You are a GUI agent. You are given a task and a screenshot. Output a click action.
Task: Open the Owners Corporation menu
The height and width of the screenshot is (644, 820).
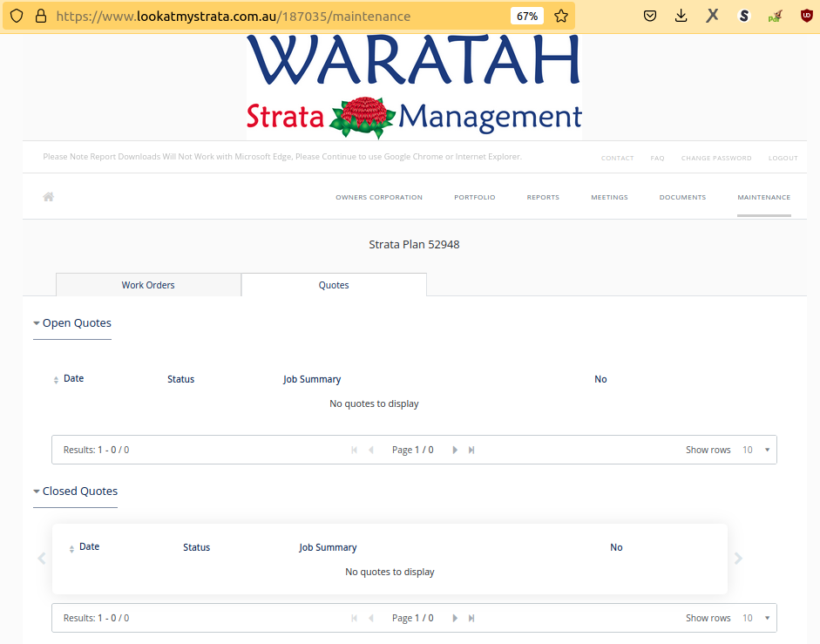click(x=379, y=197)
